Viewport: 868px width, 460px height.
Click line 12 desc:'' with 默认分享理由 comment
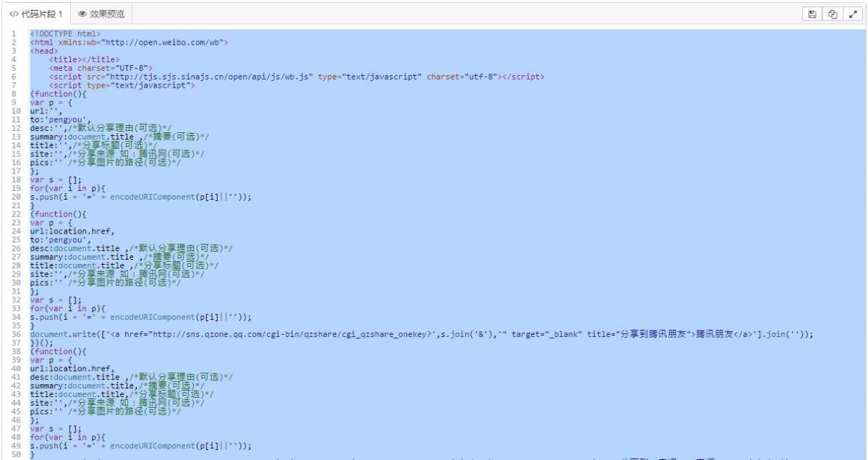click(101, 128)
